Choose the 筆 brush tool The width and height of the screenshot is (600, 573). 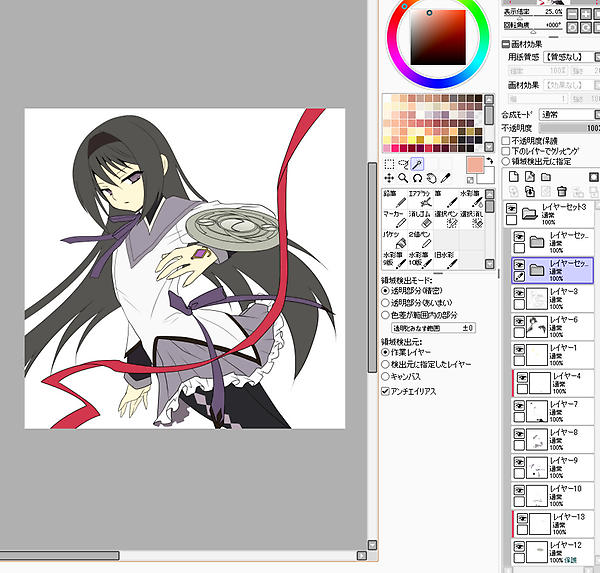pyautogui.click(x=446, y=199)
